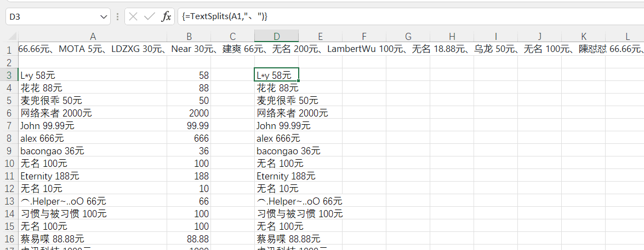This screenshot has width=644, height=250.
Task: Select row 1 header
Action: click(x=9, y=50)
